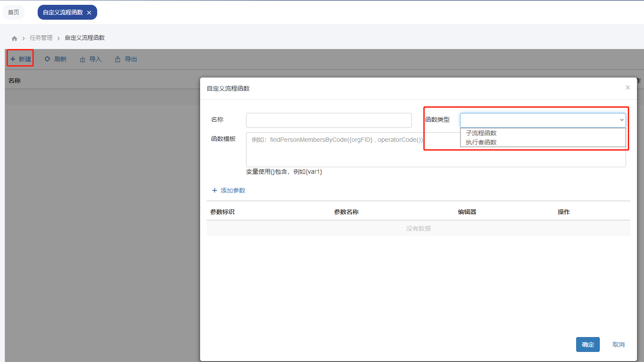Close the 自定义流程函数 tab with X icon

pyautogui.click(x=89, y=13)
